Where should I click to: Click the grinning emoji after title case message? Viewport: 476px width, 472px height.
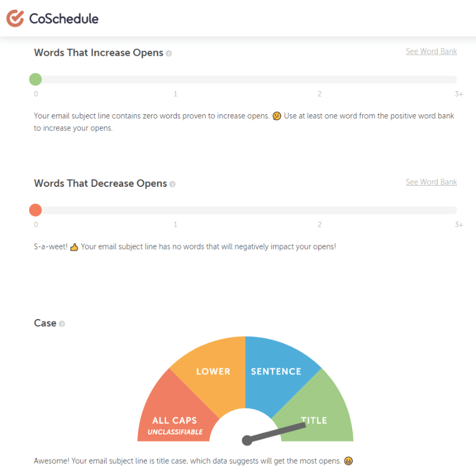pos(348,461)
